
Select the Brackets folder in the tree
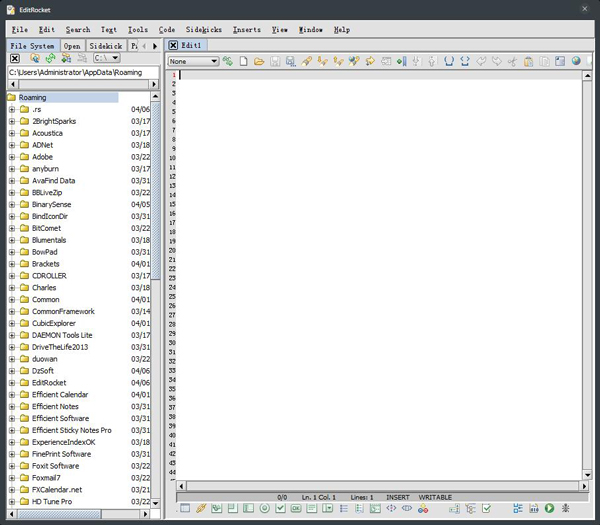[x=46, y=264]
